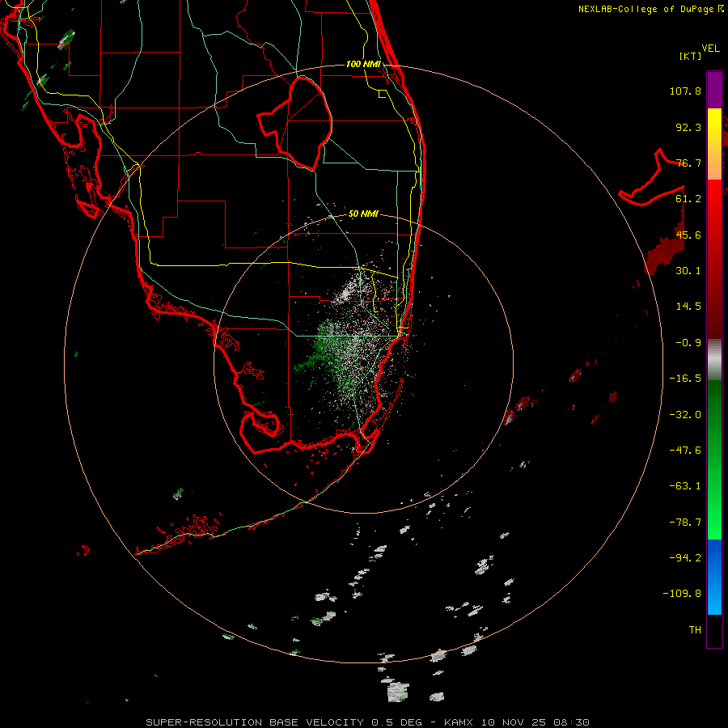Click the 100 NMI range ring label
This screenshot has height=728, width=728.
[x=363, y=64]
